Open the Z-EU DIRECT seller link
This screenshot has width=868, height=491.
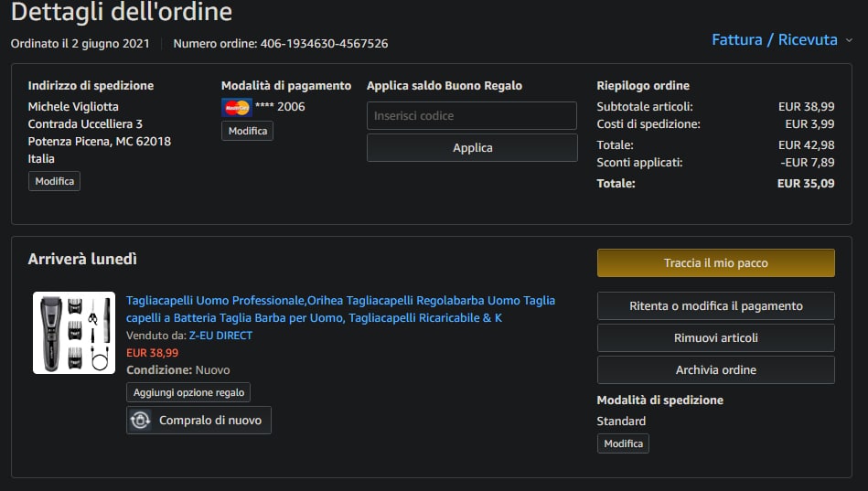pyautogui.click(x=220, y=336)
